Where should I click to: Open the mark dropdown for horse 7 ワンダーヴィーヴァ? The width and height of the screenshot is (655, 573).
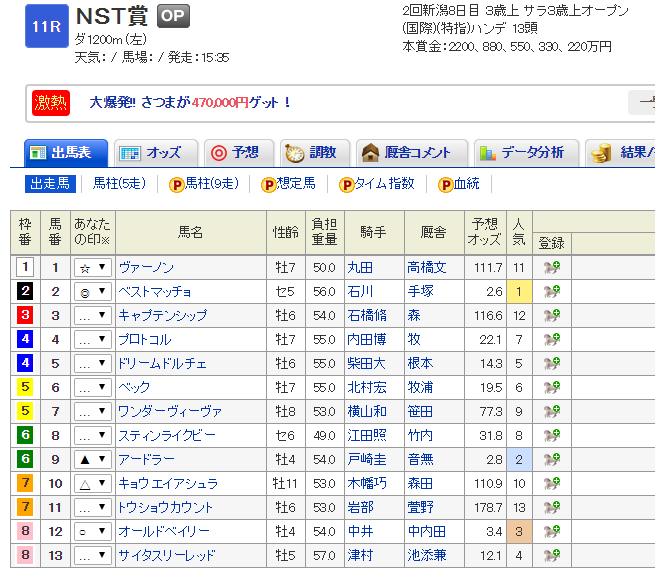(x=93, y=412)
